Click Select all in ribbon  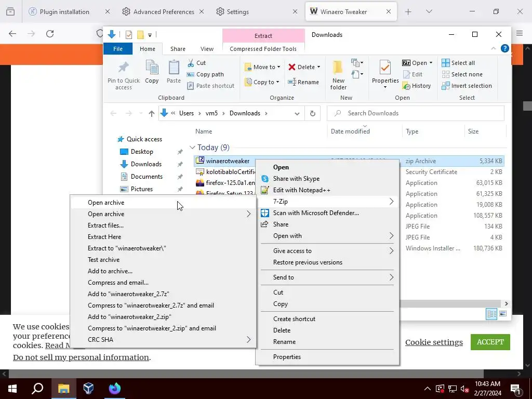[458, 63]
